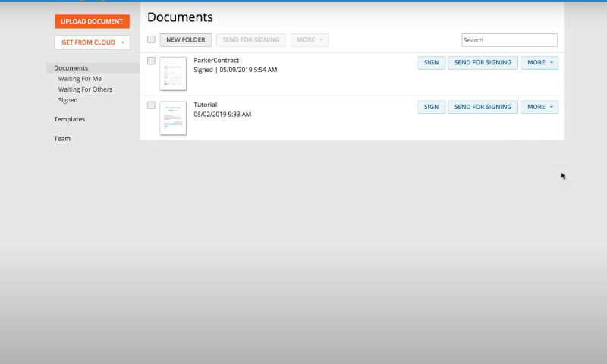Click the ParkerContract signed date text
Screen dimensions: 607x364
235,70
